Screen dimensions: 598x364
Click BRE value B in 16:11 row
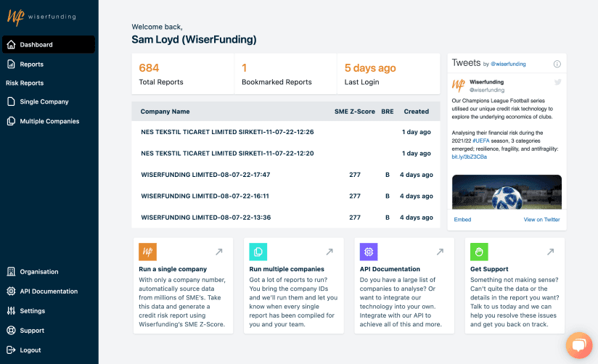point(387,196)
